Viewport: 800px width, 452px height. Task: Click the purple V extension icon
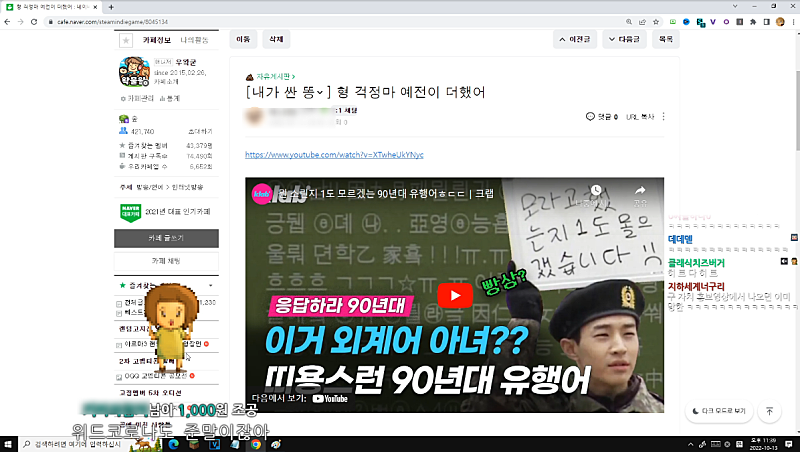click(x=713, y=22)
